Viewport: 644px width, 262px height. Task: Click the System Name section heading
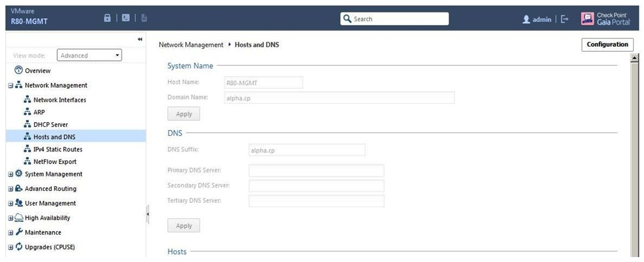click(190, 66)
